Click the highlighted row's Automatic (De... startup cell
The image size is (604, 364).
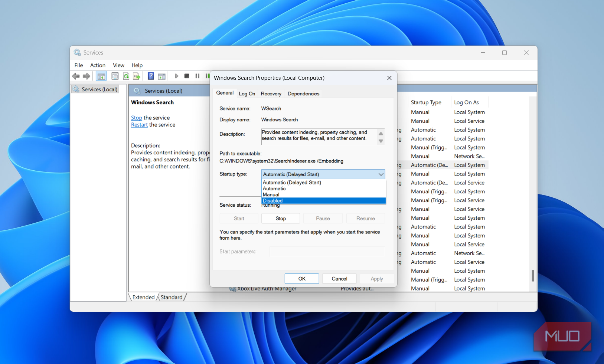coord(429,165)
